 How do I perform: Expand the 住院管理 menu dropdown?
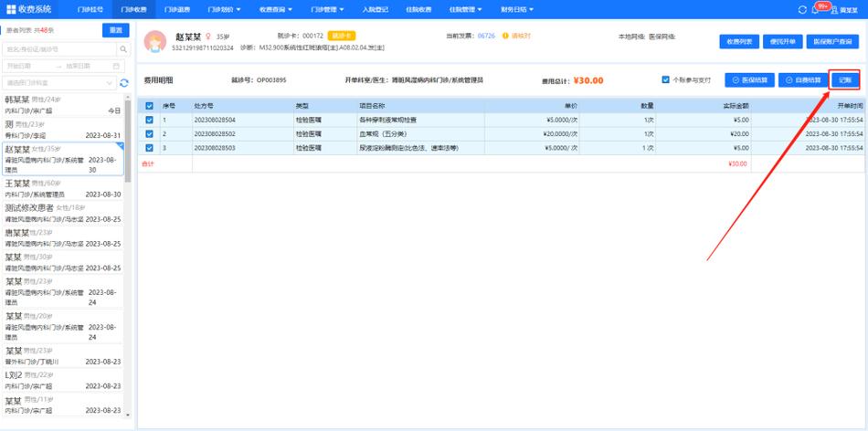coord(465,9)
